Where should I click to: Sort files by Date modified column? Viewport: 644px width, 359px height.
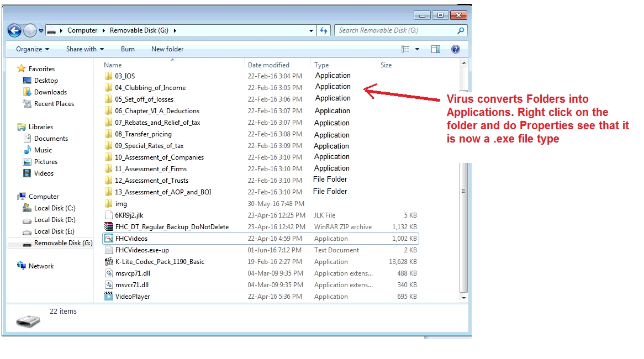click(x=268, y=65)
